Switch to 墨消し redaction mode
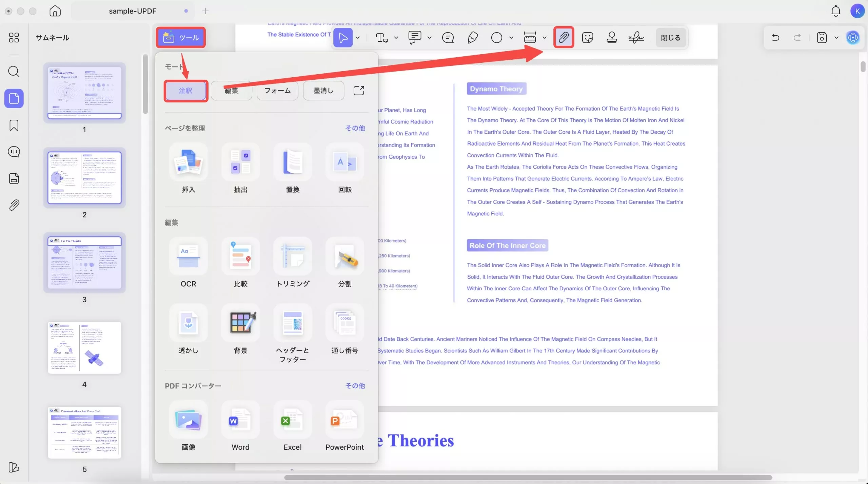The width and height of the screenshot is (868, 484). pos(323,91)
